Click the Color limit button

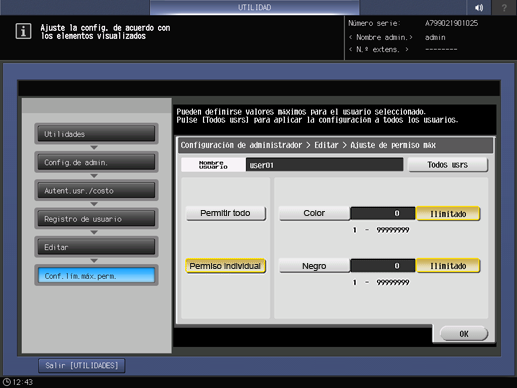[314, 213]
